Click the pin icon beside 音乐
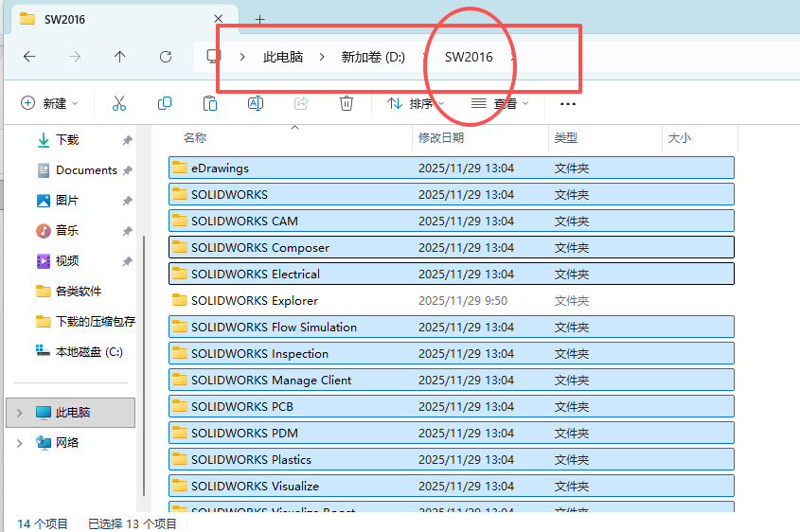Screen dimensions: 800x532 127,231
